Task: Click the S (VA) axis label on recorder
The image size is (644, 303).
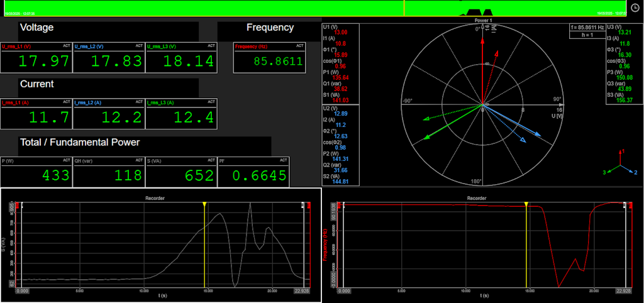Action: pyautogui.click(x=3, y=245)
